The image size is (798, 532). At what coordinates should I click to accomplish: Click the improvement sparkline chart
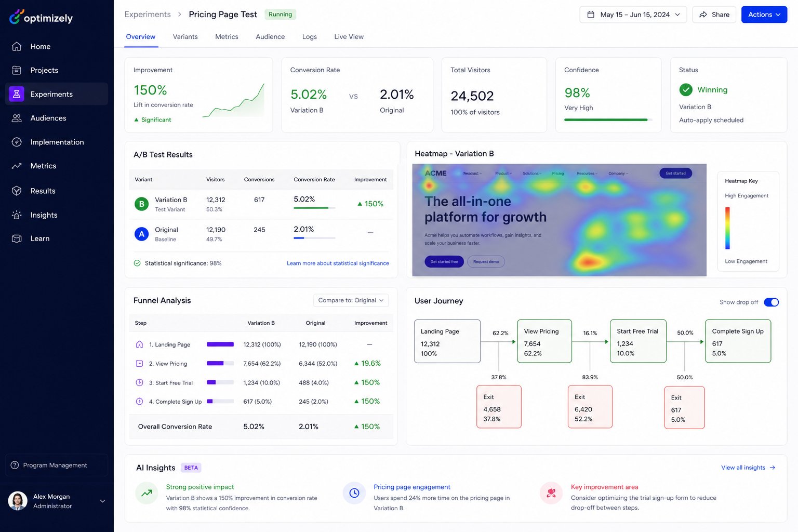pyautogui.click(x=233, y=100)
